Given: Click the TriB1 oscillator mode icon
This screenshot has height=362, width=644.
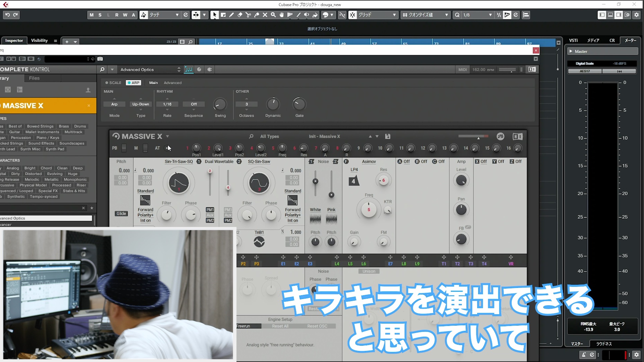Looking at the screenshot, I should click(x=259, y=242).
